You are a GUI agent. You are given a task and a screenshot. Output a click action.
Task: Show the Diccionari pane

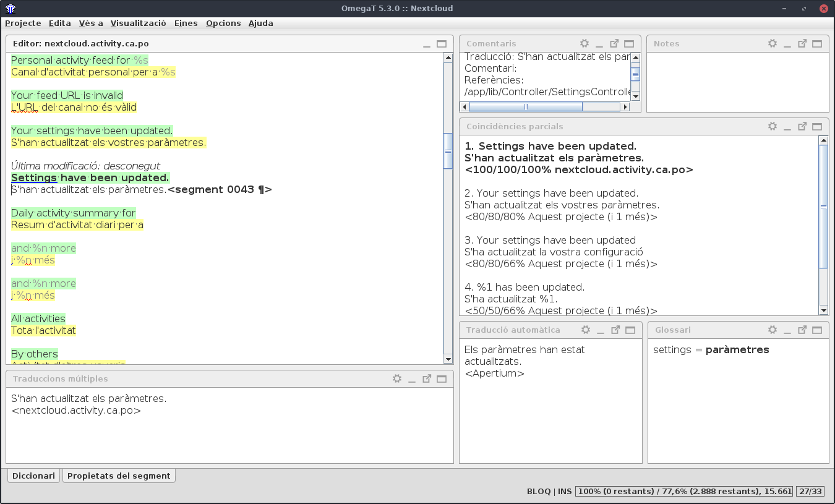(x=34, y=476)
